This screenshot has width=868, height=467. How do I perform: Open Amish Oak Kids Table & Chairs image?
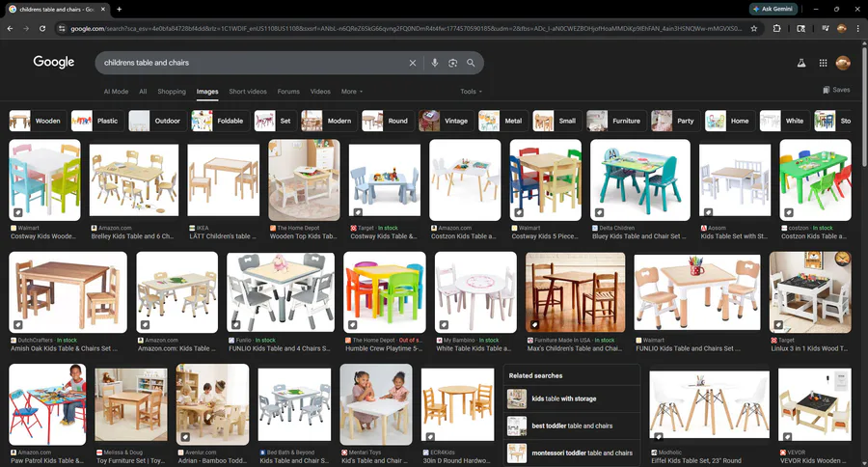[68, 292]
